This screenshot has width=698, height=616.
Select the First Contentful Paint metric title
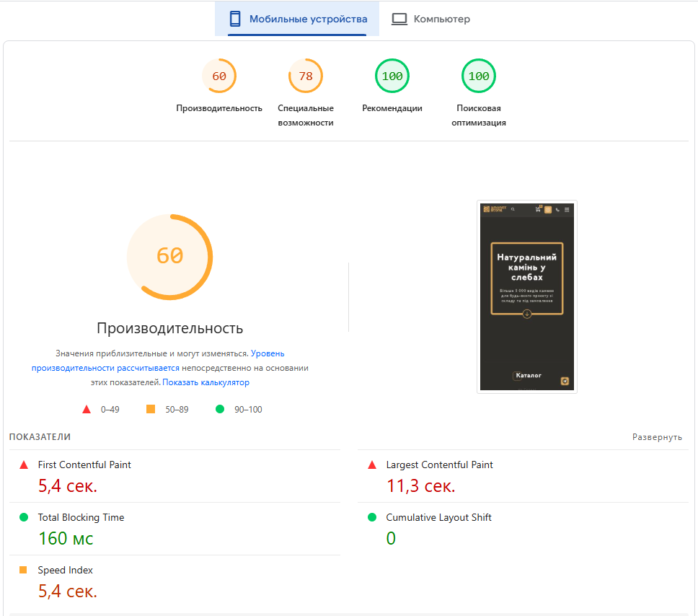84,465
